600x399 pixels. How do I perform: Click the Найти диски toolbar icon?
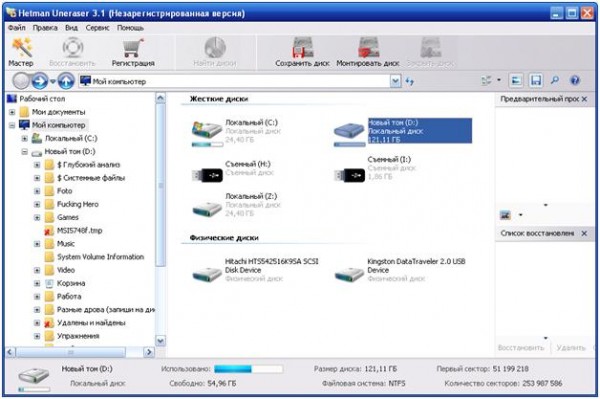tap(215, 52)
